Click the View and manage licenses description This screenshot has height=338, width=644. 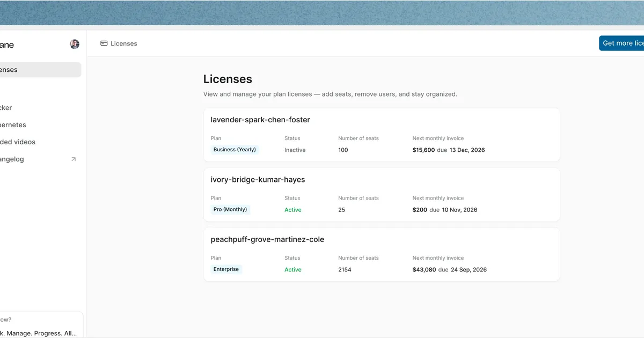click(x=330, y=94)
